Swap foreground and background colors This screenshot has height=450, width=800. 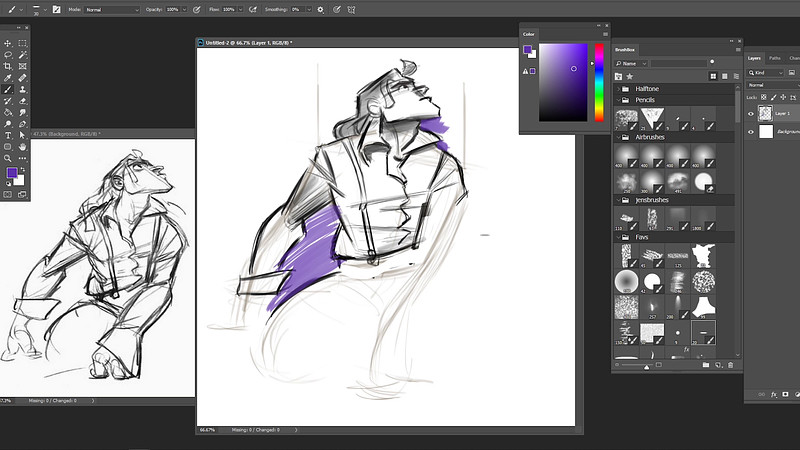click(22, 170)
